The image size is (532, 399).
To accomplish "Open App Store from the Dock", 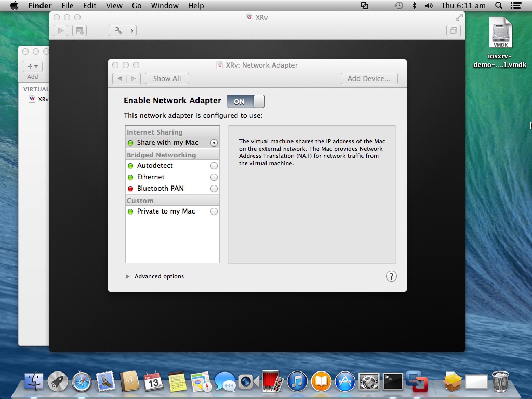I will [345, 382].
